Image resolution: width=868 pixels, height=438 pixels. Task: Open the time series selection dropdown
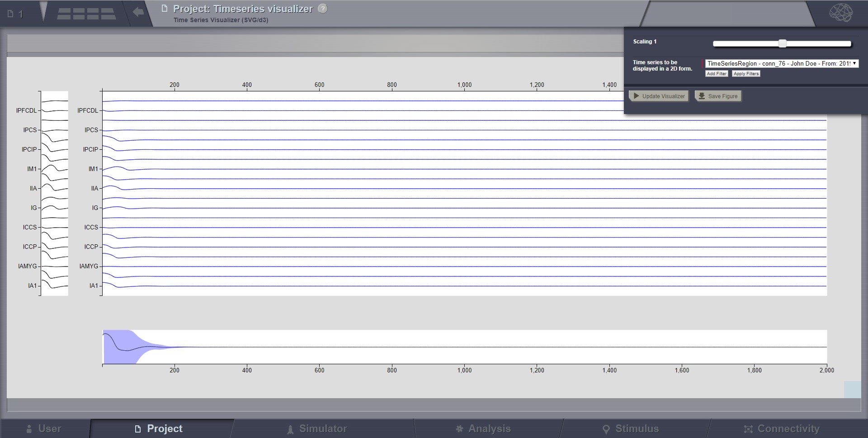(782, 63)
